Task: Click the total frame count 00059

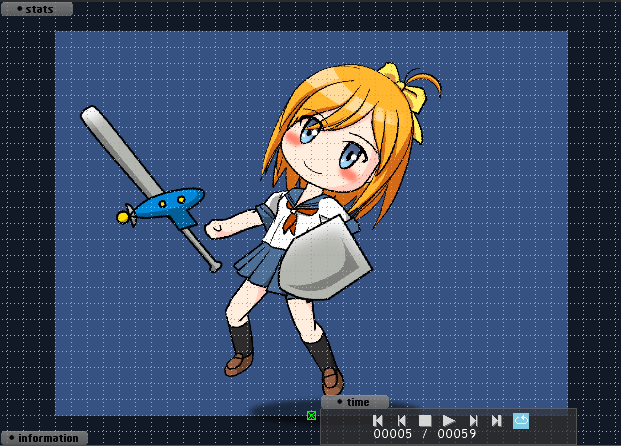Action: [x=457, y=434]
